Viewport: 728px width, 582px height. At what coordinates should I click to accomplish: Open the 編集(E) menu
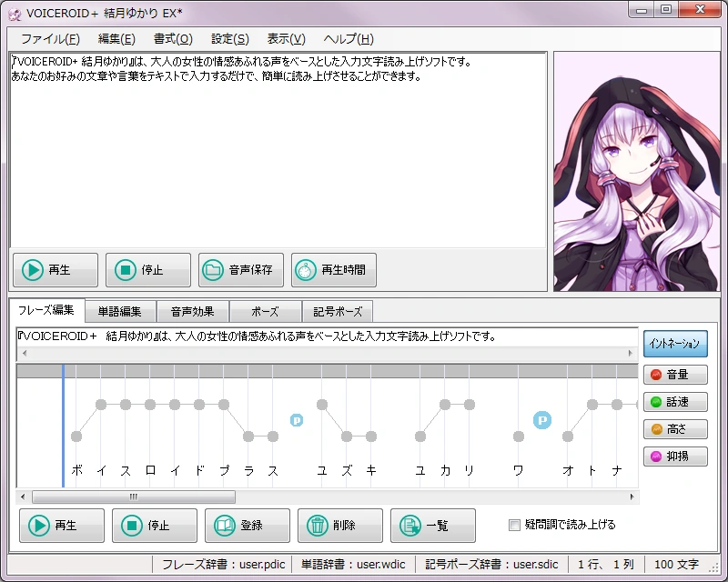pos(116,39)
